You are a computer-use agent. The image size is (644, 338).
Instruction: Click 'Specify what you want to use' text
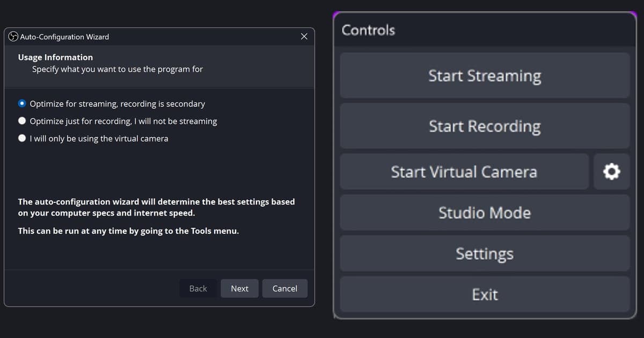(x=118, y=69)
